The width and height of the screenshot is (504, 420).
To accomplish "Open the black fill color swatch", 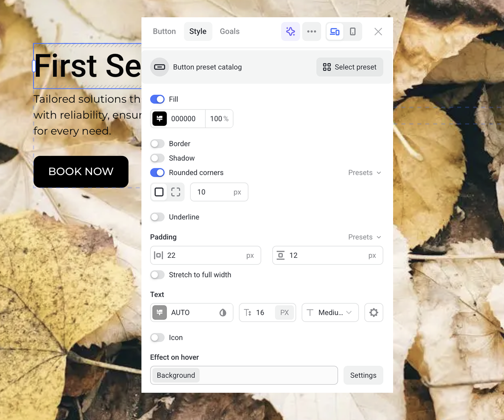I will pos(159,119).
